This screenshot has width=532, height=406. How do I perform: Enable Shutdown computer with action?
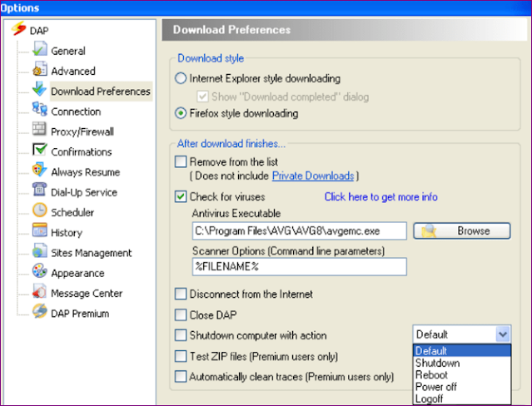[x=181, y=335]
